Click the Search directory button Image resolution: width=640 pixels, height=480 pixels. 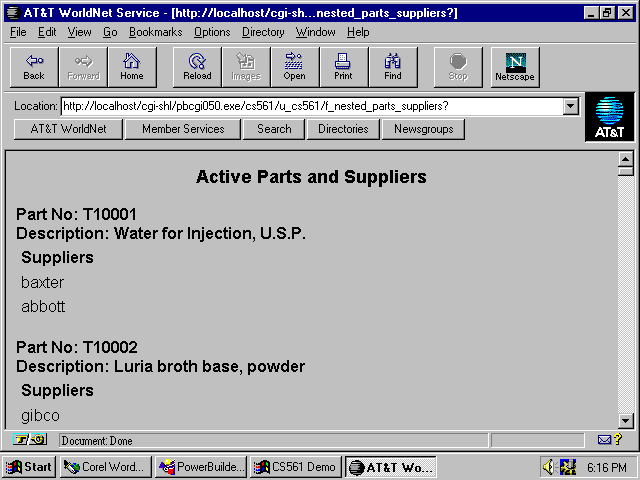(274, 129)
